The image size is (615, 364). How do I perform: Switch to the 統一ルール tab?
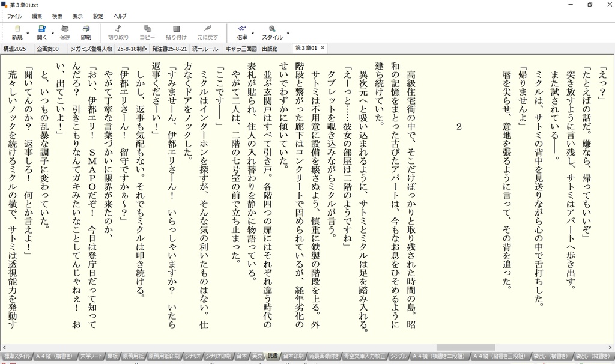[x=205, y=49]
